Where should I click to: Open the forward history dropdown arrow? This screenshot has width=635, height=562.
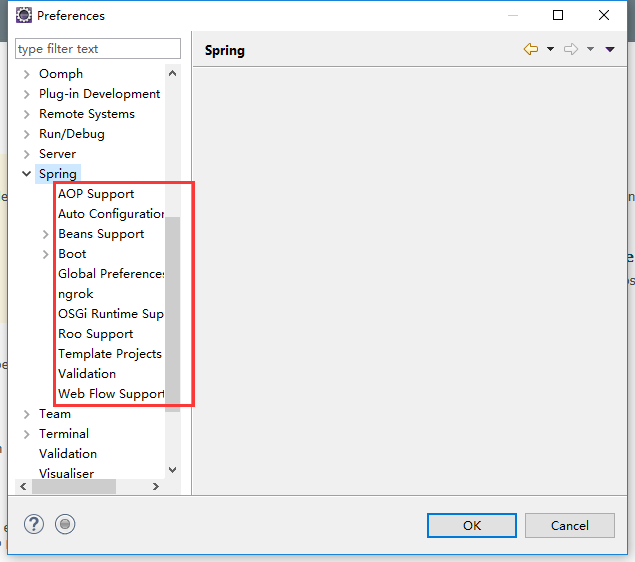590,49
